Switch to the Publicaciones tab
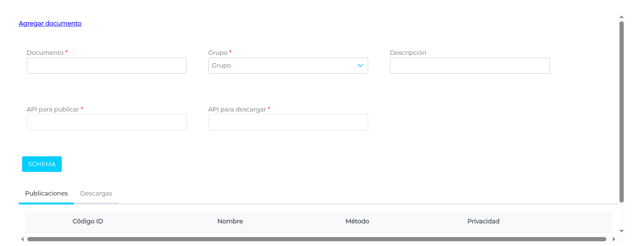Screen dimensions: 644x246 pos(46,194)
